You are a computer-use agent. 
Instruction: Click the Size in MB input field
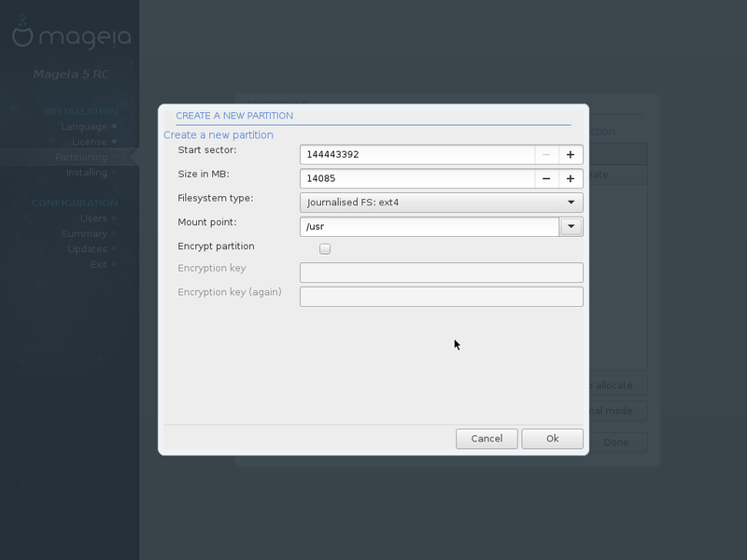pos(417,178)
